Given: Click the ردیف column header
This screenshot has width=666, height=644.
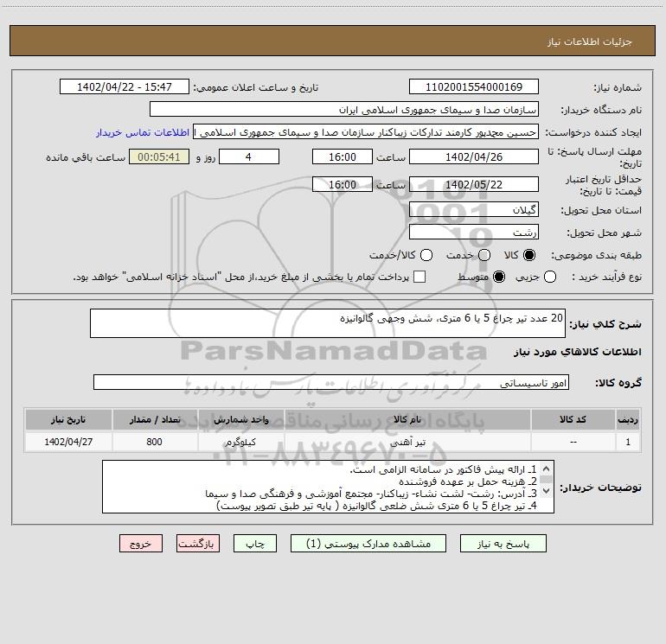Looking at the screenshot, I should pyautogui.click(x=628, y=419).
